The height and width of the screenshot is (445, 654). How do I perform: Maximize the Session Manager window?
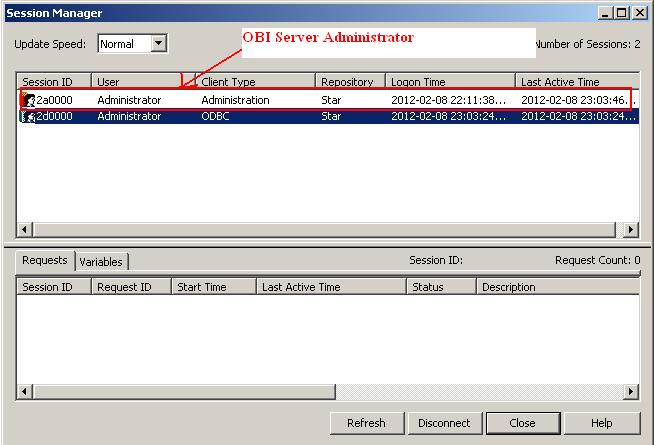point(621,13)
